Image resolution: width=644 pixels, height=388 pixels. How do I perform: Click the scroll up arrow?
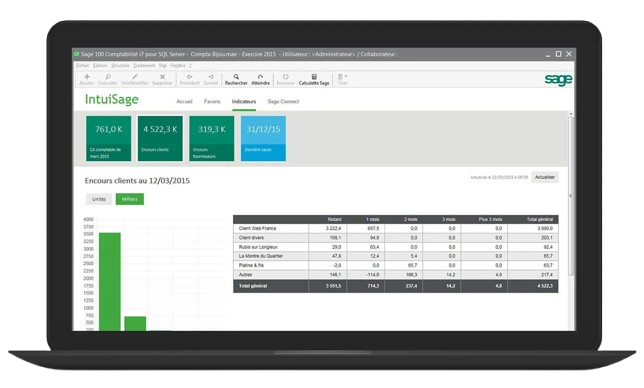[x=570, y=114]
